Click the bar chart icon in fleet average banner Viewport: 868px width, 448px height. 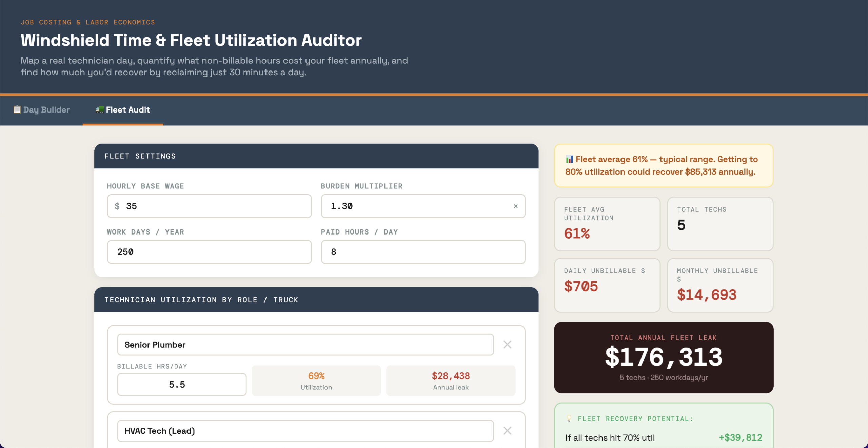pos(570,159)
